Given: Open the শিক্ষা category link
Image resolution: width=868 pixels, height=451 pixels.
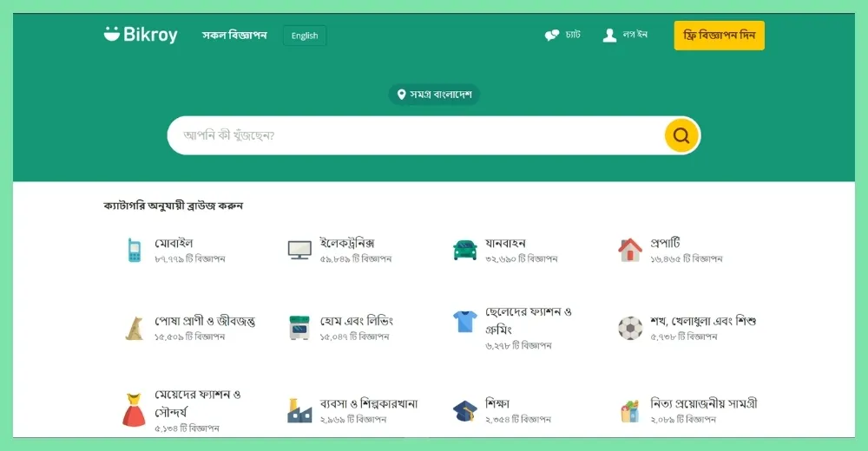Looking at the screenshot, I should [x=497, y=403].
